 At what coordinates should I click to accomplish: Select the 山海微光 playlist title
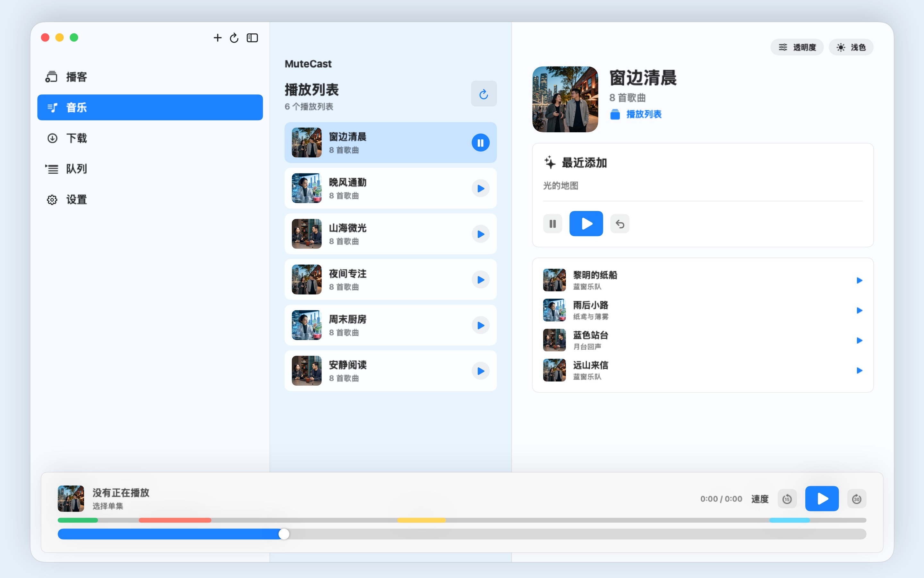347,228
